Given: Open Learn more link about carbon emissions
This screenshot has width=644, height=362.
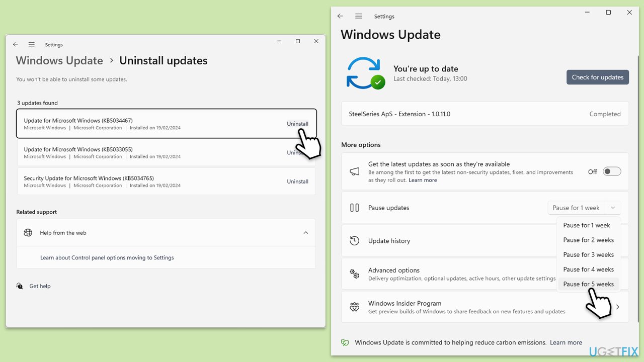Looking at the screenshot, I should 566,342.
